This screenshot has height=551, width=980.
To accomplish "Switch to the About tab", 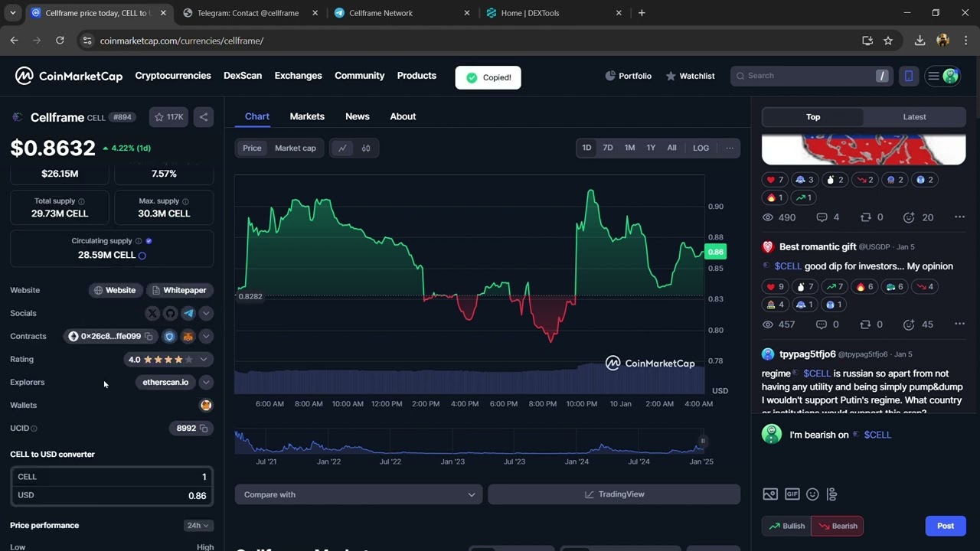I will tap(403, 116).
